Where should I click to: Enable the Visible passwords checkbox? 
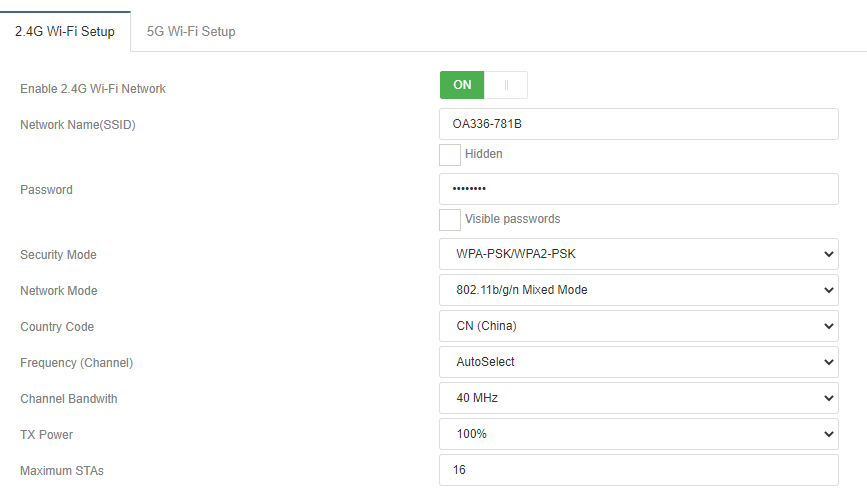tap(450, 219)
